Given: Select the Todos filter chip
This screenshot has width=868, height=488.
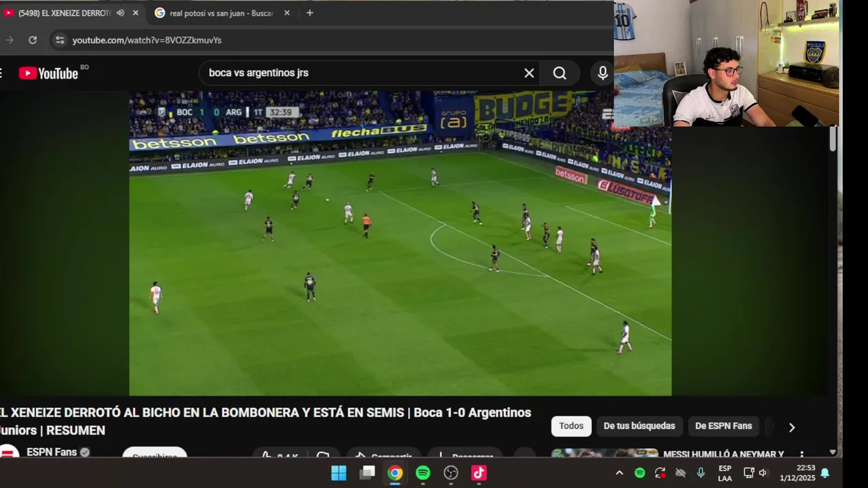Looking at the screenshot, I should tap(571, 426).
